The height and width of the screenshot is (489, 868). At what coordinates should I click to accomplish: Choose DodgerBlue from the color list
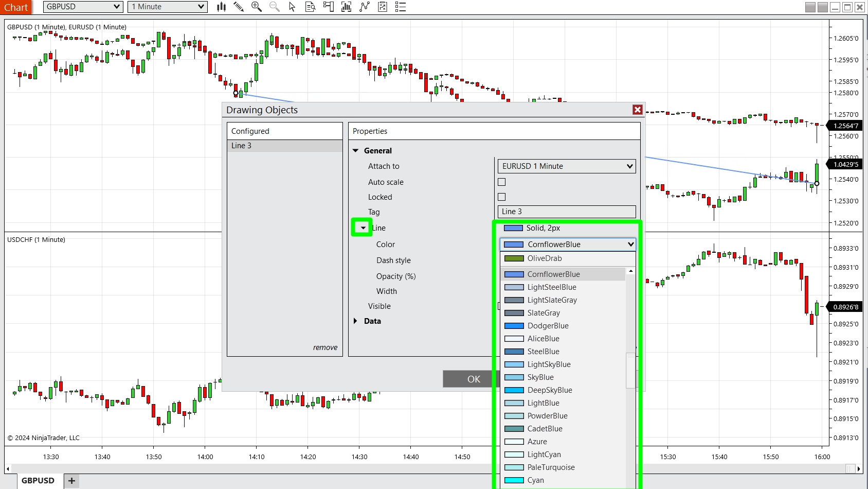point(548,326)
